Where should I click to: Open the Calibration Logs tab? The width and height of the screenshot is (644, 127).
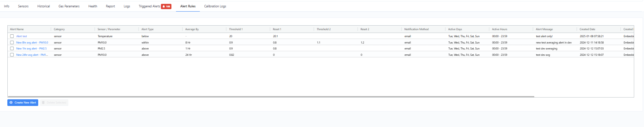point(215,6)
